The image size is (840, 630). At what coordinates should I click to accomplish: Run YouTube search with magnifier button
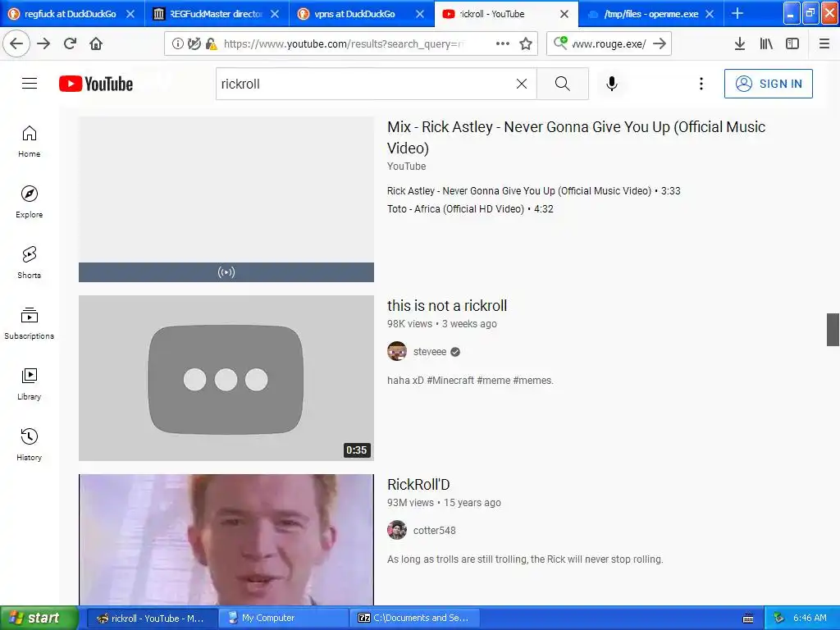[x=563, y=84]
